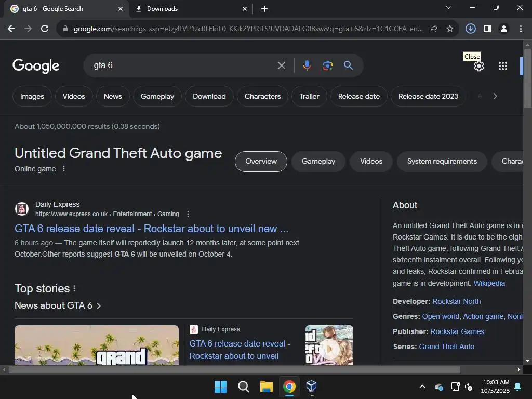The image size is (532, 399).
Task: Open Rockstar Games publisher link
Action: click(x=457, y=332)
